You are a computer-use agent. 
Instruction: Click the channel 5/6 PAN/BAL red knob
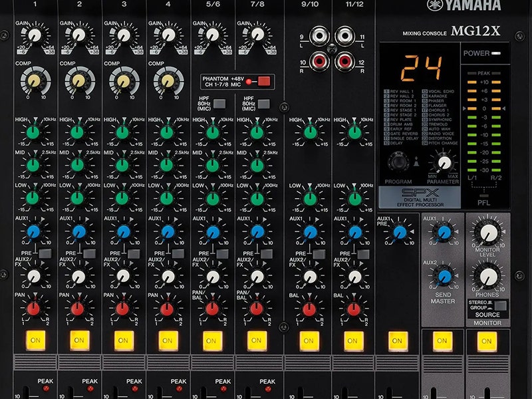212,309
